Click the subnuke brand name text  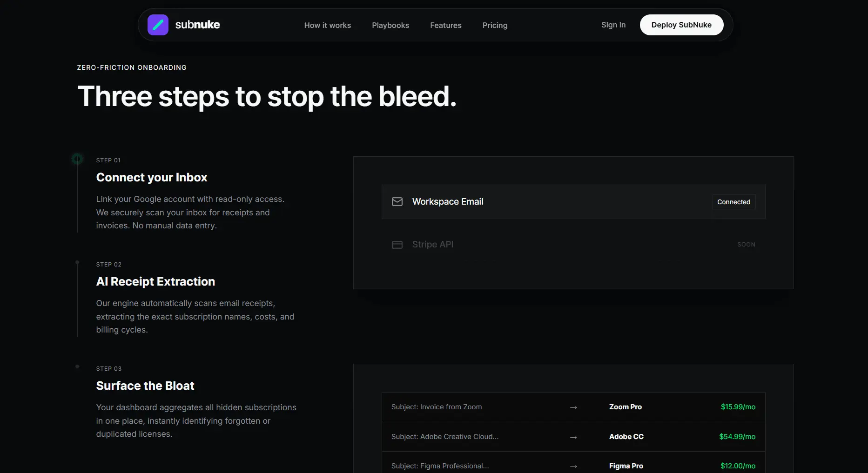click(x=197, y=25)
